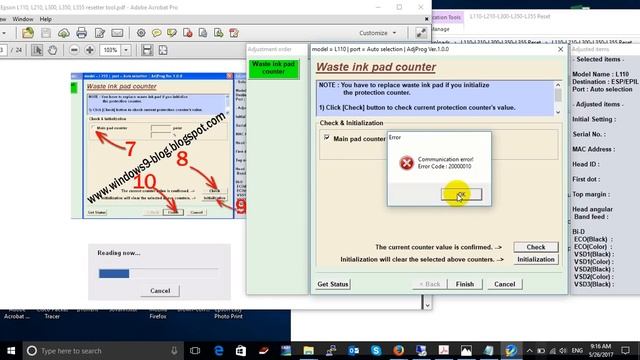The height and width of the screenshot is (360, 640).
Task: Edit text icon in Acrobat toolbar
Action: (100, 33)
